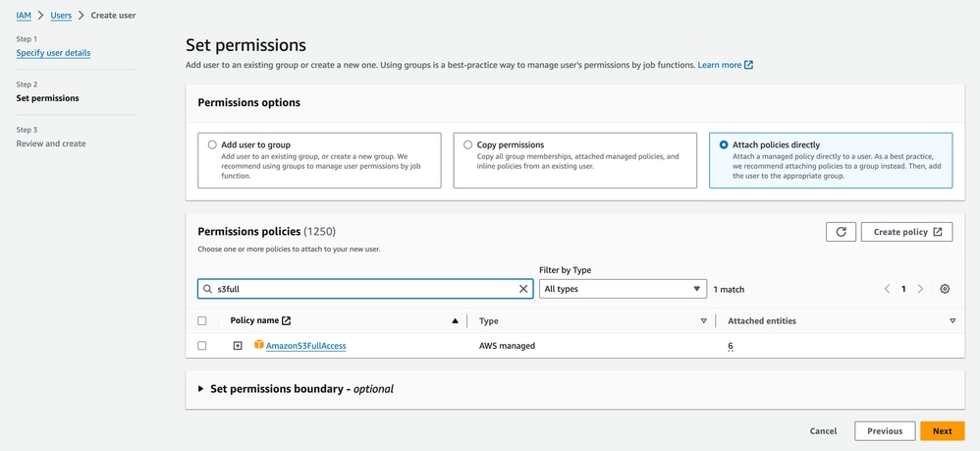Sort by Policy name ascending arrow
The height and width of the screenshot is (451, 980).
455,321
